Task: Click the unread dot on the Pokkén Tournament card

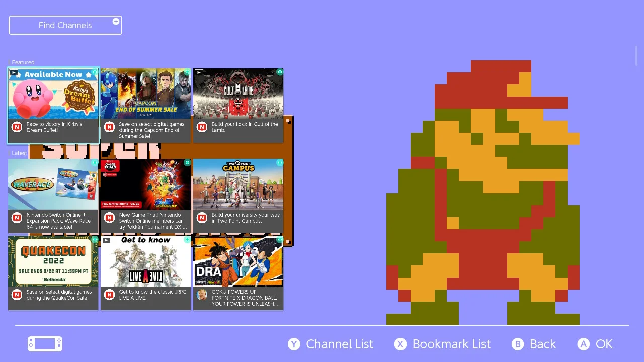Action: [x=187, y=163]
